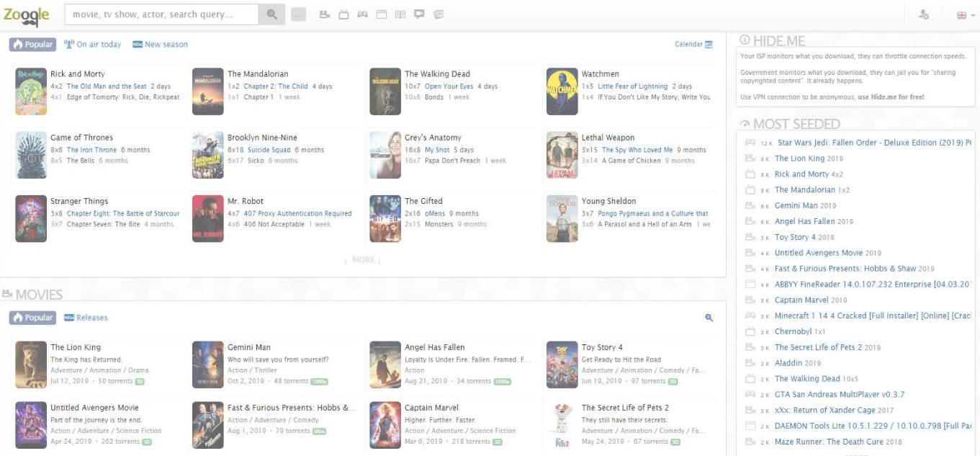
Task: Open Rick and Morty show title
Action: pos(78,73)
